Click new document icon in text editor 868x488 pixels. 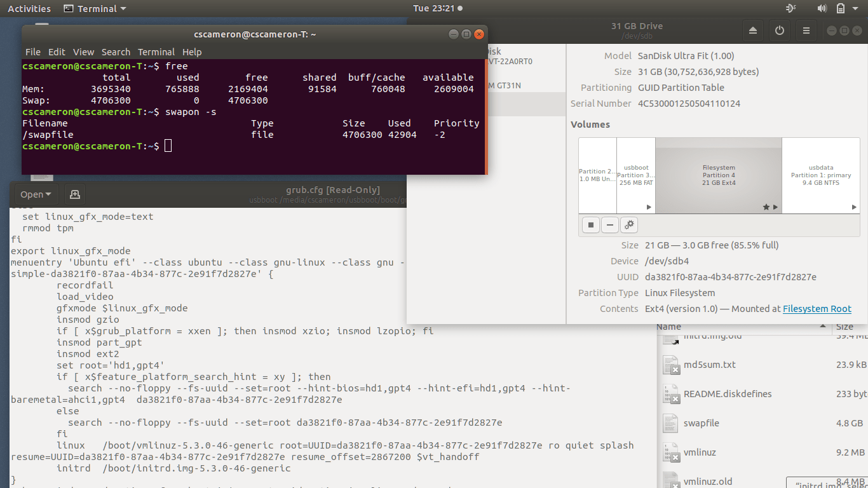[74, 194]
